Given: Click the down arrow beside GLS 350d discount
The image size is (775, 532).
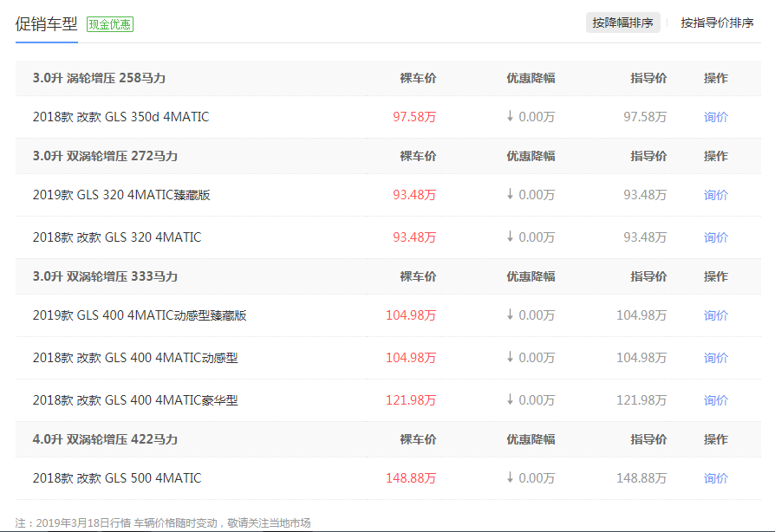Looking at the screenshot, I should [x=510, y=116].
